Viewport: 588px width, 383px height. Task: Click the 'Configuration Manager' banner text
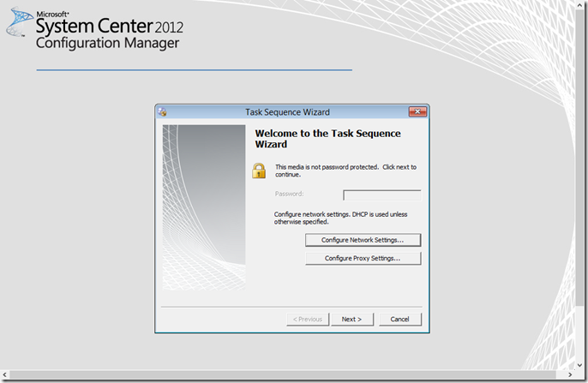click(108, 43)
